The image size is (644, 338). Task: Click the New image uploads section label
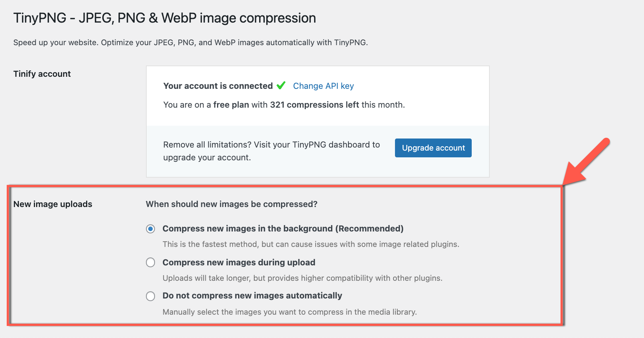(x=53, y=204)
